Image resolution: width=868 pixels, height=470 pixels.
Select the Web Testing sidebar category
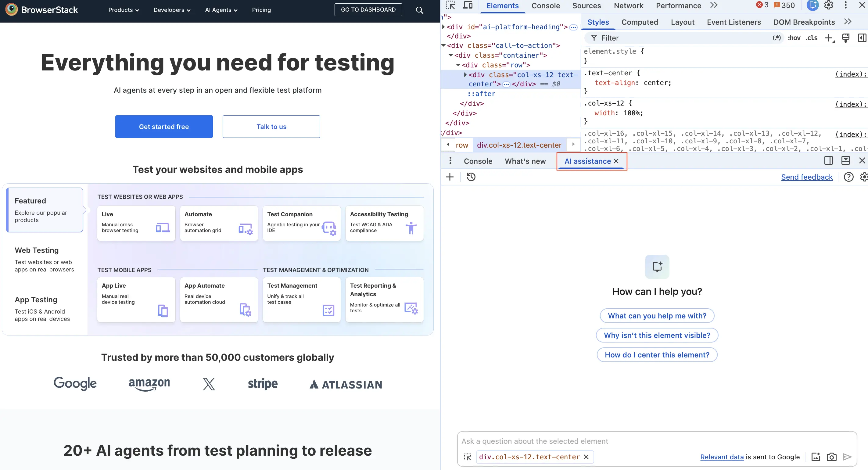(45, 259)
